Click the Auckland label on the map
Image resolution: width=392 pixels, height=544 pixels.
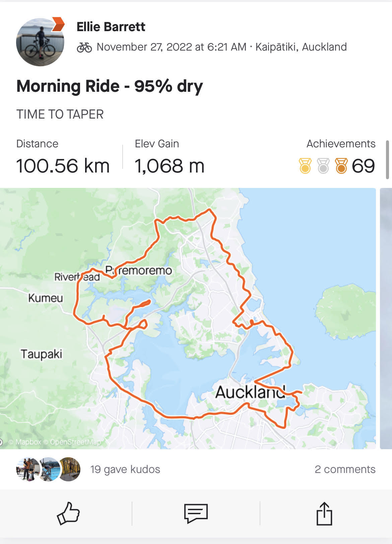click(250, 392)
